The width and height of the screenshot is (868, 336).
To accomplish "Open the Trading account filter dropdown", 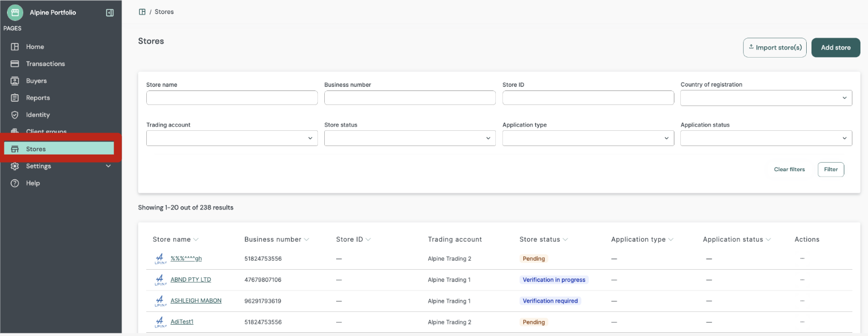I will pos(232,138).
